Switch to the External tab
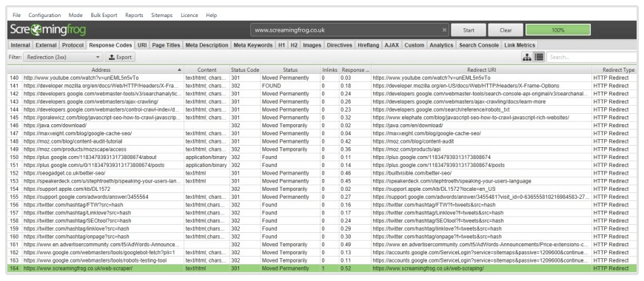 46,45
